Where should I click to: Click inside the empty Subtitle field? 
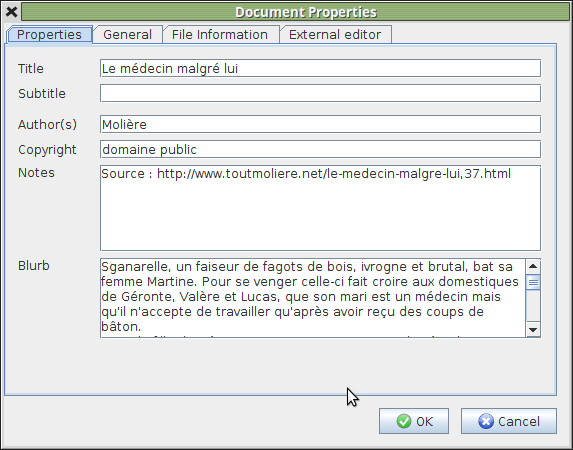point(320,93)
